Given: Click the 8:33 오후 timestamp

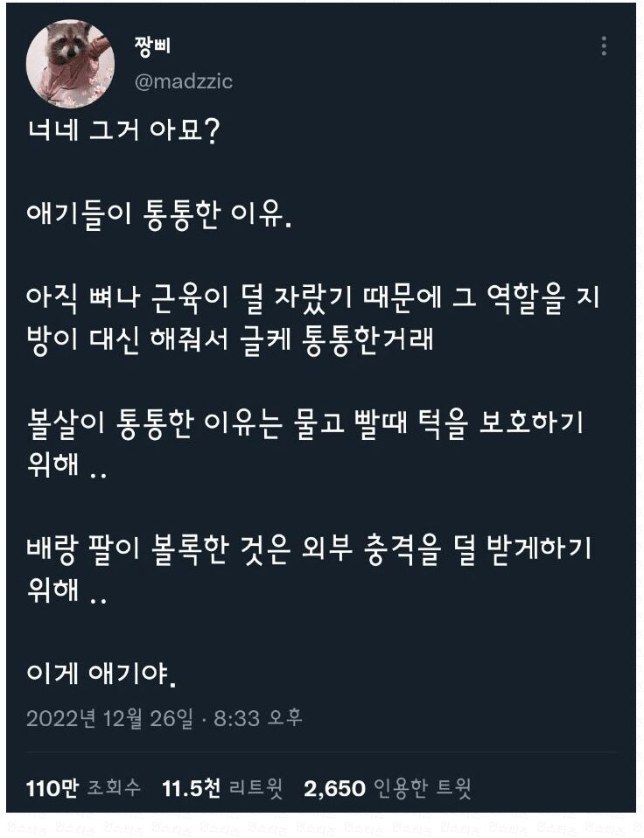Looking at the screenshot, I should tap(258, 718).
